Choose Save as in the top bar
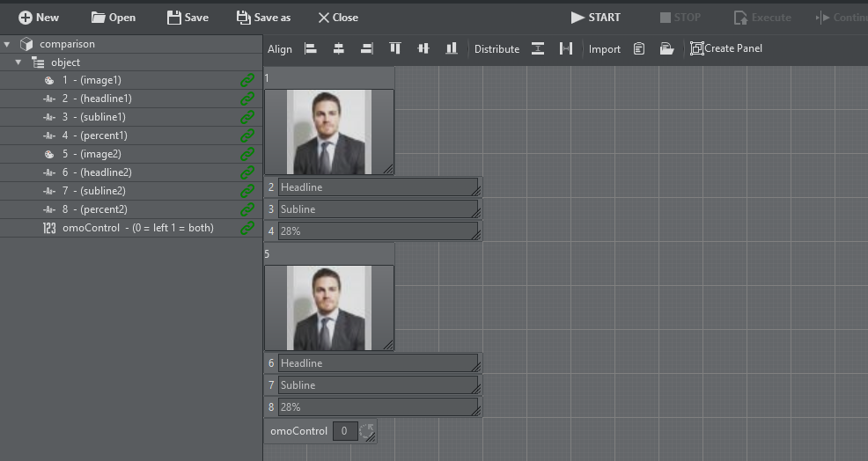This screenshot has width=868, height=461. pyautogui.click(x=263, y=18)
